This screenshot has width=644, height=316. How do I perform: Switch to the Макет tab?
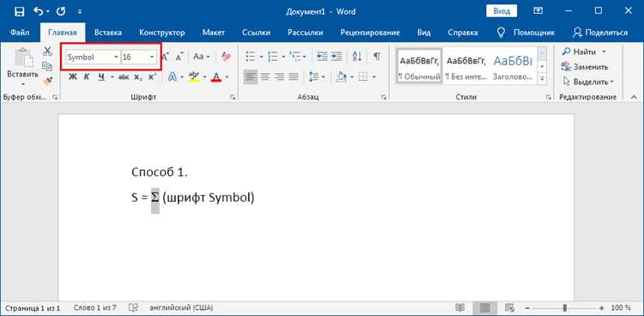tap(214, 33)
